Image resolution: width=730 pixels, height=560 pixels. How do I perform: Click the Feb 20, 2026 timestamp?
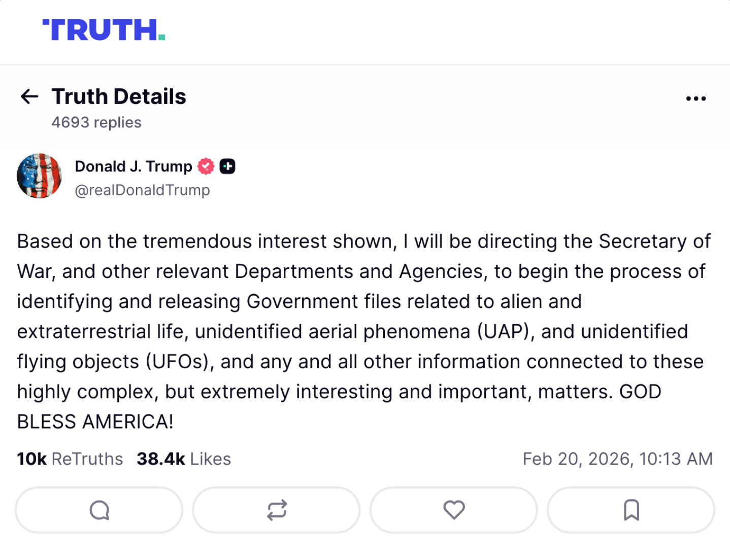click(x=617, y=459)
